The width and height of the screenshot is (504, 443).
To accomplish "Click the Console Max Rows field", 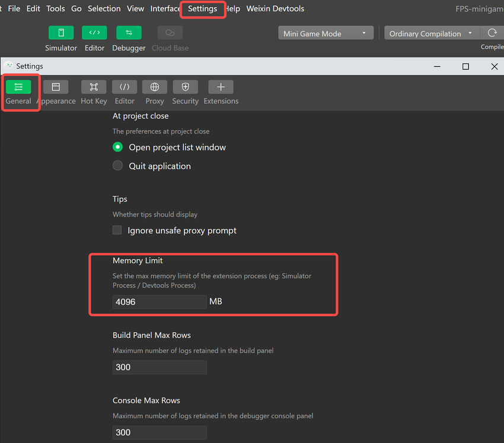I will click(160, 432).
